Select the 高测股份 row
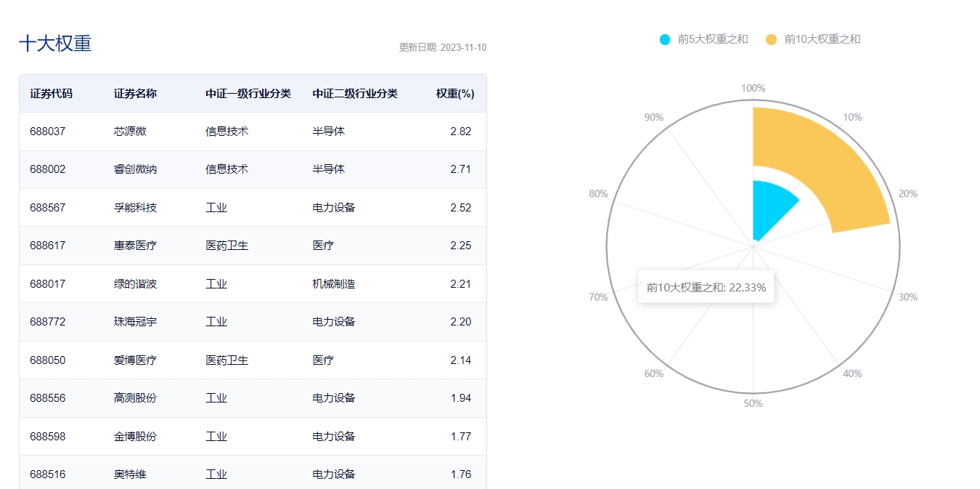This screenshot has width=980, height=489. [135, 398]
